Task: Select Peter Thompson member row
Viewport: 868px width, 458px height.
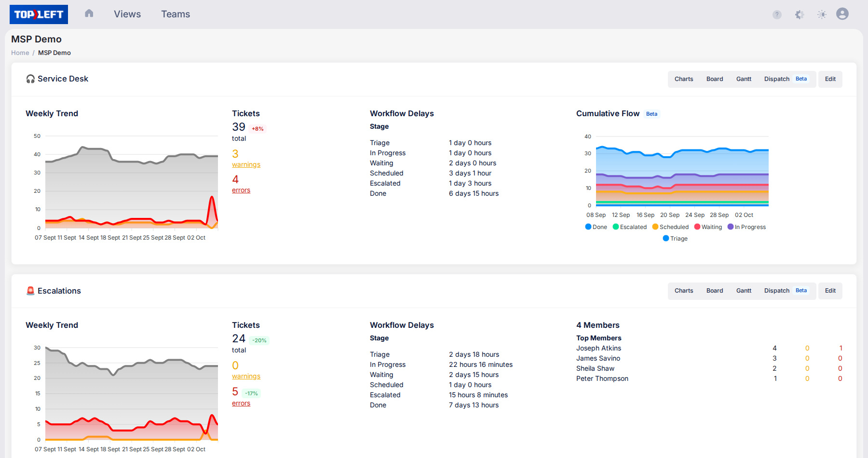Action: point(709,378)
